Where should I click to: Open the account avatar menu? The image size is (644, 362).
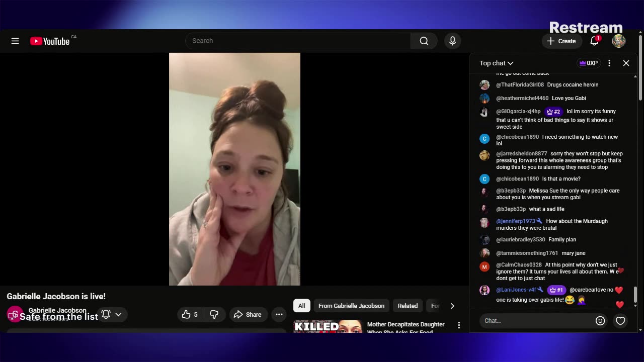click(618, 41)
